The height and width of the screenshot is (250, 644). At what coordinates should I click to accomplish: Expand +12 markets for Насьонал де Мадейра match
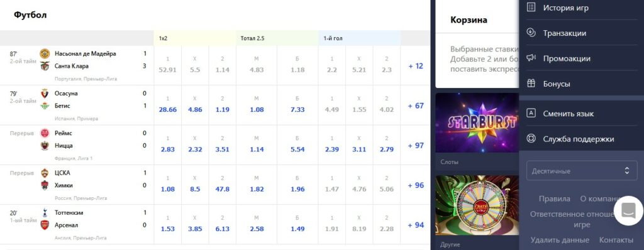pyautogui.click(x=416, y=66)
